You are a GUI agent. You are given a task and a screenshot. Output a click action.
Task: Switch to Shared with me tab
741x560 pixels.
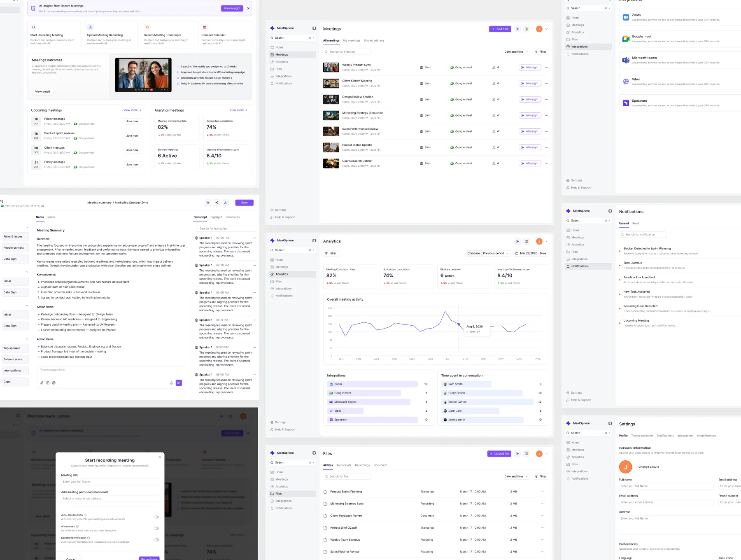pyautogui.click(x=374, y=41)
